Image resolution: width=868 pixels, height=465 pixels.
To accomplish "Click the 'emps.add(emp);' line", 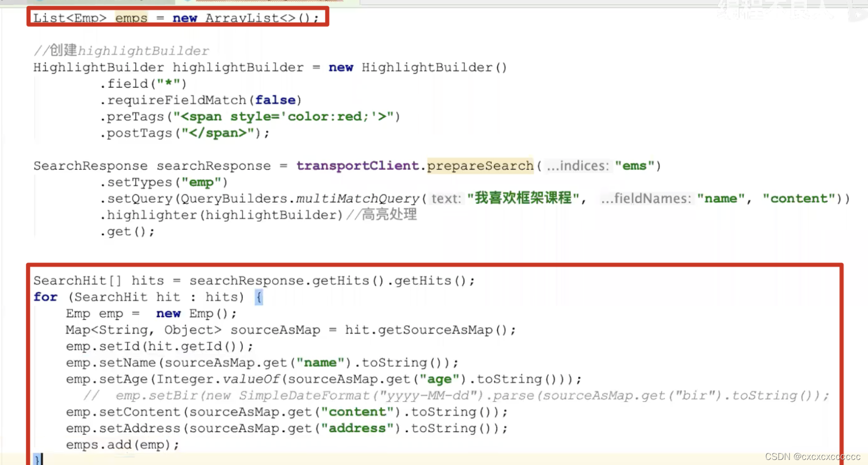I will 122,445.
